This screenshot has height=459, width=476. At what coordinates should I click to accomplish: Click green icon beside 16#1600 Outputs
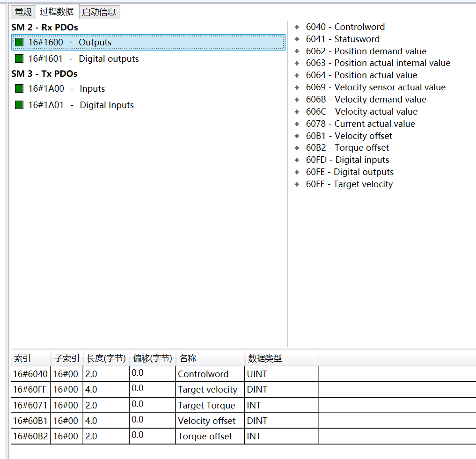[x=19, y=43]
